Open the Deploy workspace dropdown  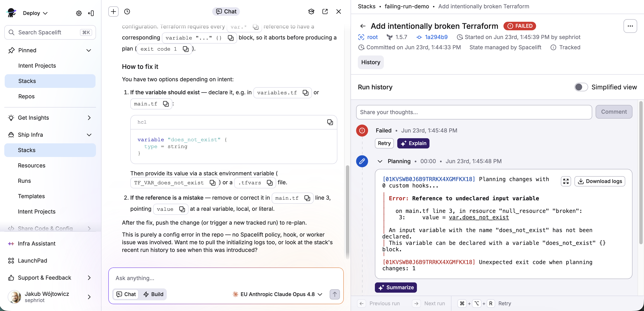coord(35,13)
